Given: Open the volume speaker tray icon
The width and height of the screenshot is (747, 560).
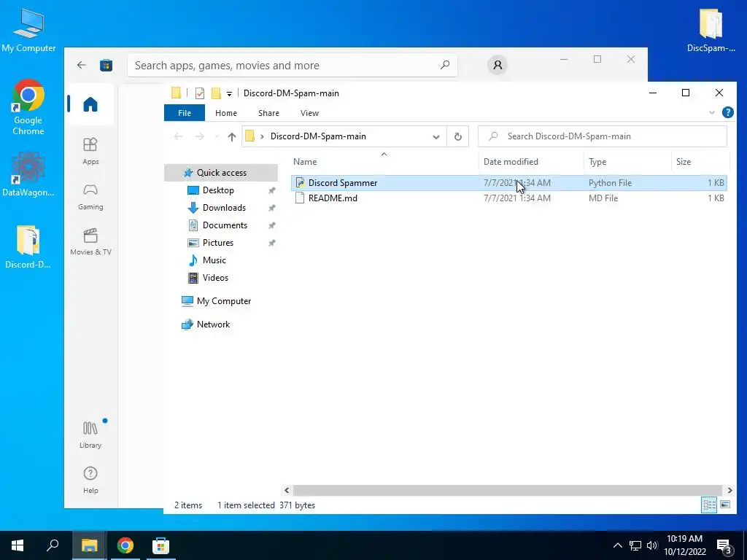Looking at the screenshot, I should click(x=652, y=545).
